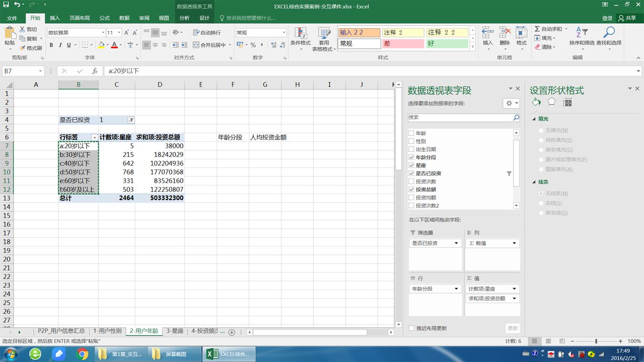Collapse the 线条 section in format pane
The image size is (644, 362).
click(535, 182)
